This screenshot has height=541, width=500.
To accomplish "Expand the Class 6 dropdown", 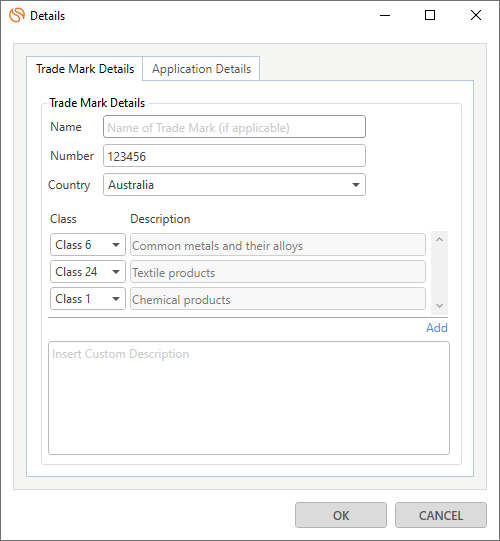I will [x=88, y=245].
